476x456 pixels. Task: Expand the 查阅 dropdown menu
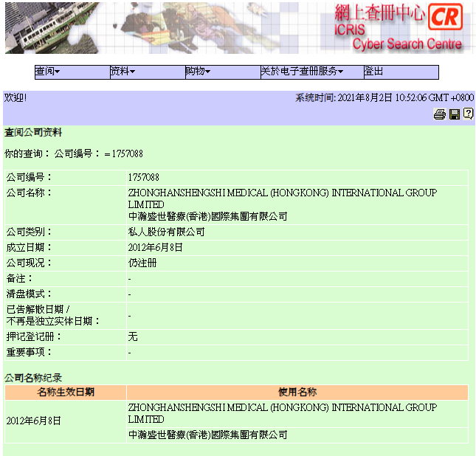click(47, 72)
